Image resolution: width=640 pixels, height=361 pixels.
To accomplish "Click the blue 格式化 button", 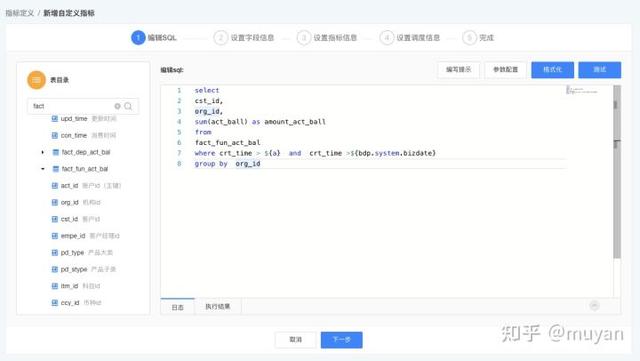I will click(552, 70).
